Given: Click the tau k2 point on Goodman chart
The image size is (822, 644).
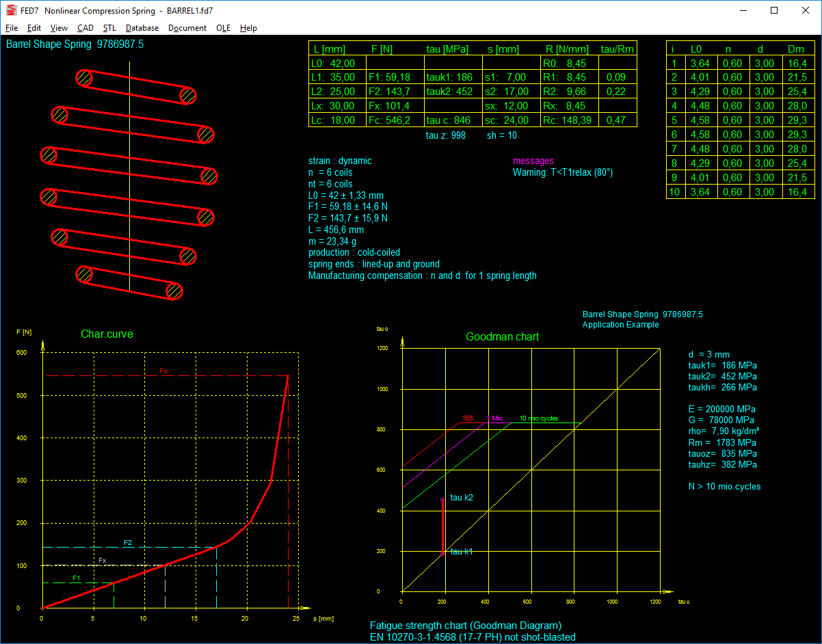Looking at the screenshot, I should (x=442, y=500).
